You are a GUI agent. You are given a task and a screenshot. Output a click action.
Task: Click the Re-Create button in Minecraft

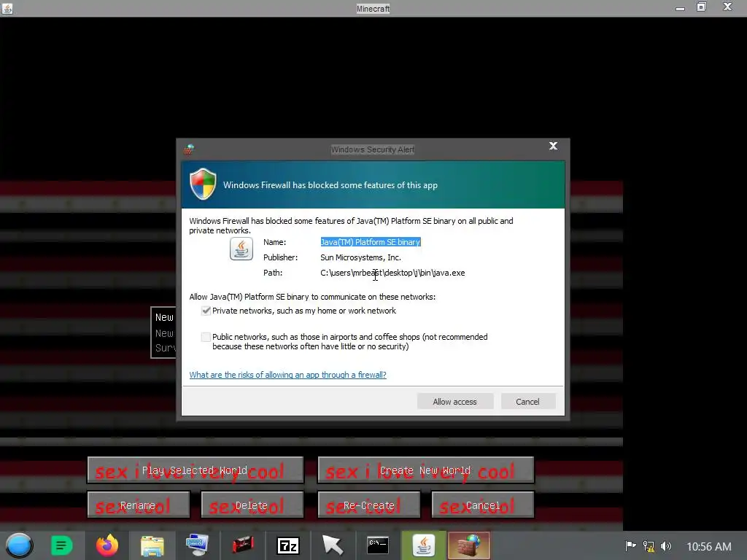[368, 505]
